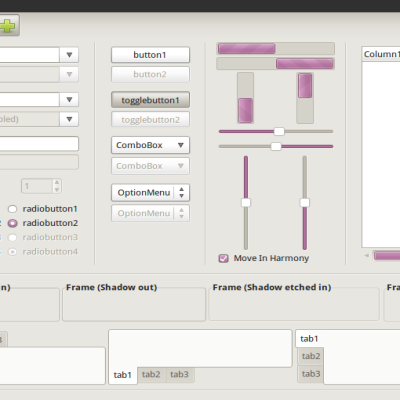Click the vertical progress bar filled at bottom
Viewport: 400px width, 400px height.
coord(245,98)
